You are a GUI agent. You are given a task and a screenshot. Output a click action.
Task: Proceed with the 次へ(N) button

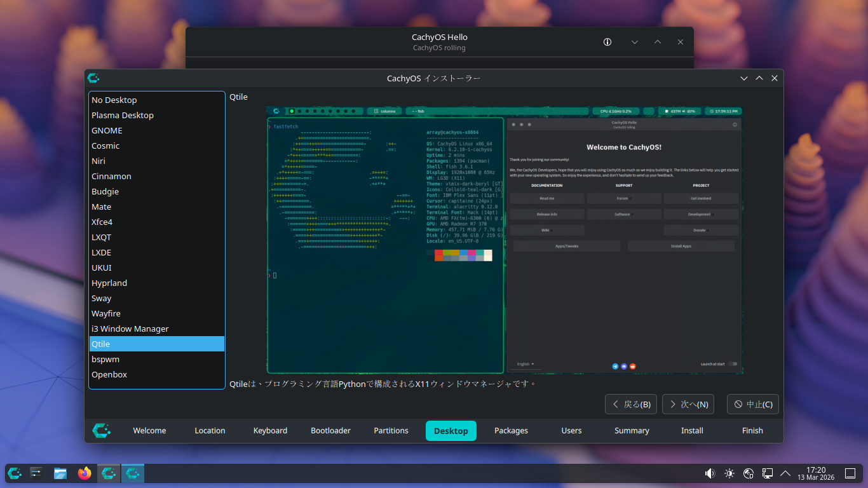click(x=688, y=404)
